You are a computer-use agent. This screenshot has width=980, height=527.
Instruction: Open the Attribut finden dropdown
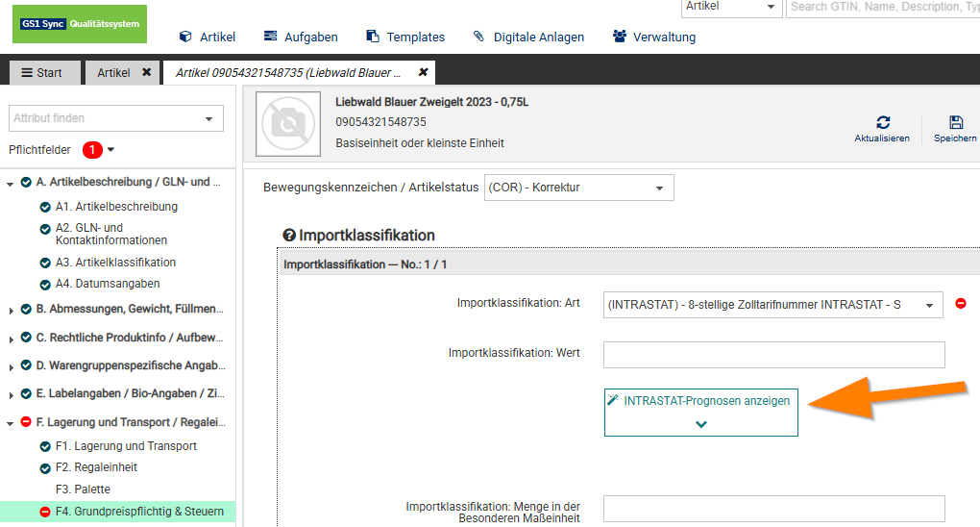(x=208, y=118)
